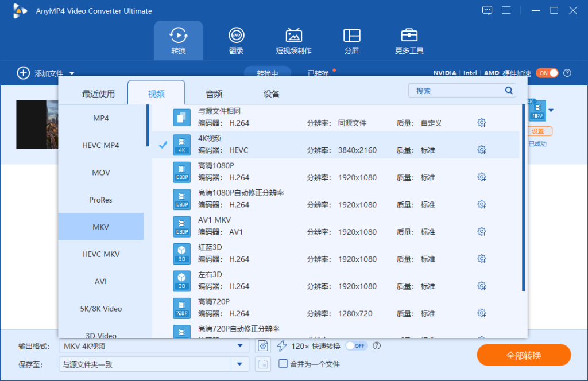Click the 全部转换 convert button
Image resolution: width=588 pixels, height=381 pixels.
tap(524, 355)
